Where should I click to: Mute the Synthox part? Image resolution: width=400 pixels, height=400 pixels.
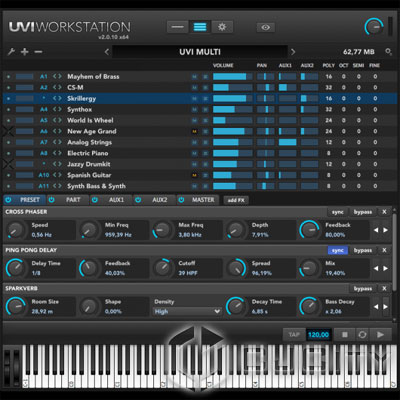click(194, 109)
